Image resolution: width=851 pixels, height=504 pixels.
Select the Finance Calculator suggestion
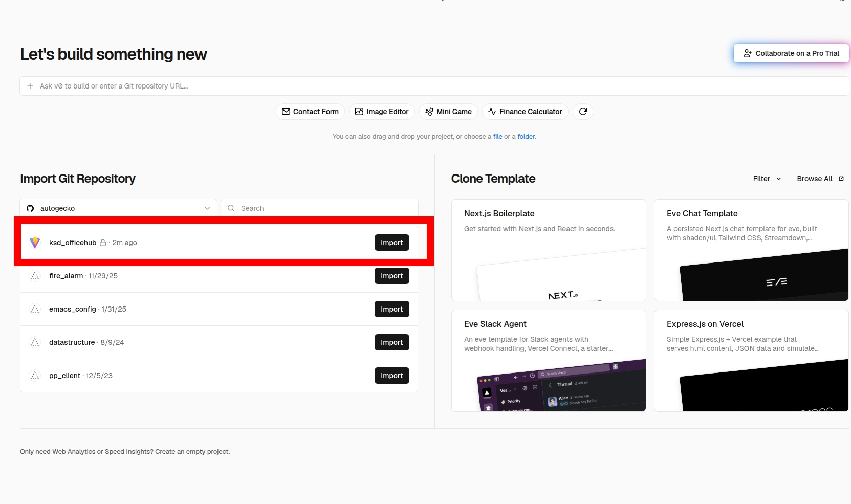pos(525,112)
